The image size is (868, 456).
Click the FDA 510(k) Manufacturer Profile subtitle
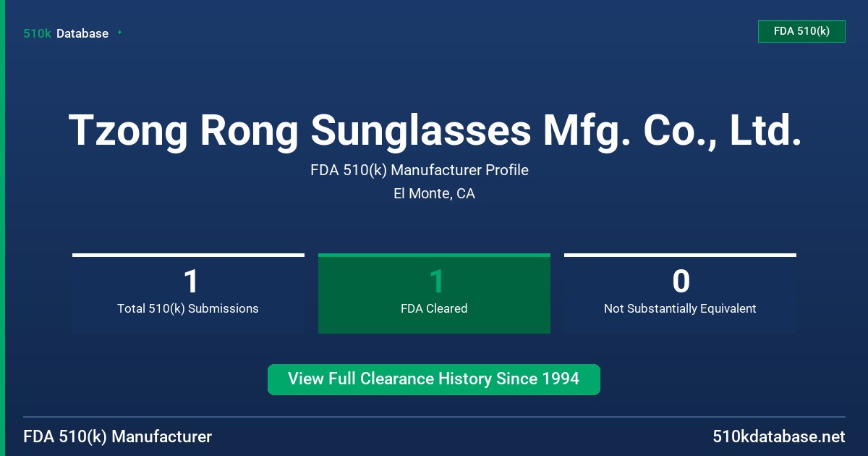[x=420, y=170]
